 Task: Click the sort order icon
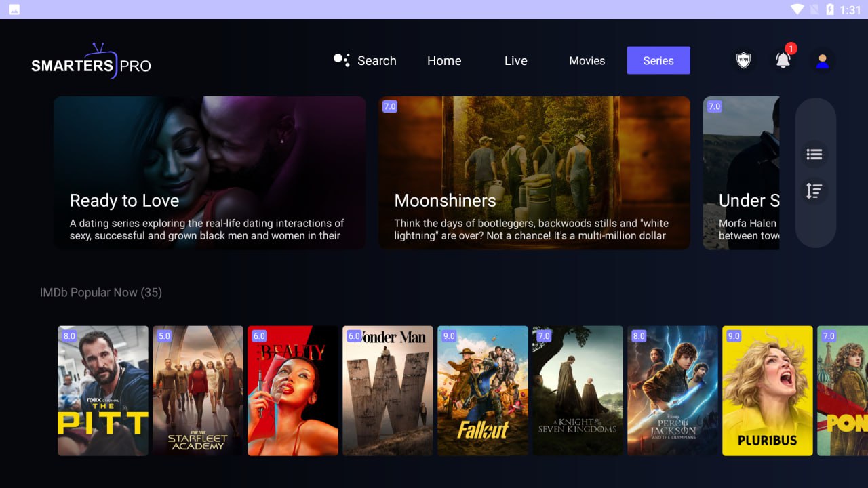coord(814,191)
